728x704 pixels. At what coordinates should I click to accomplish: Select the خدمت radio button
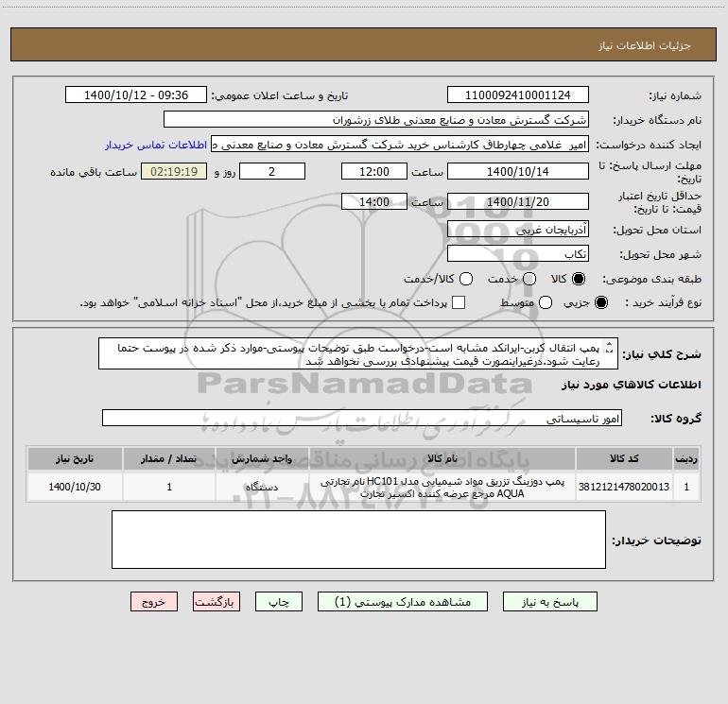pos(529,279)
